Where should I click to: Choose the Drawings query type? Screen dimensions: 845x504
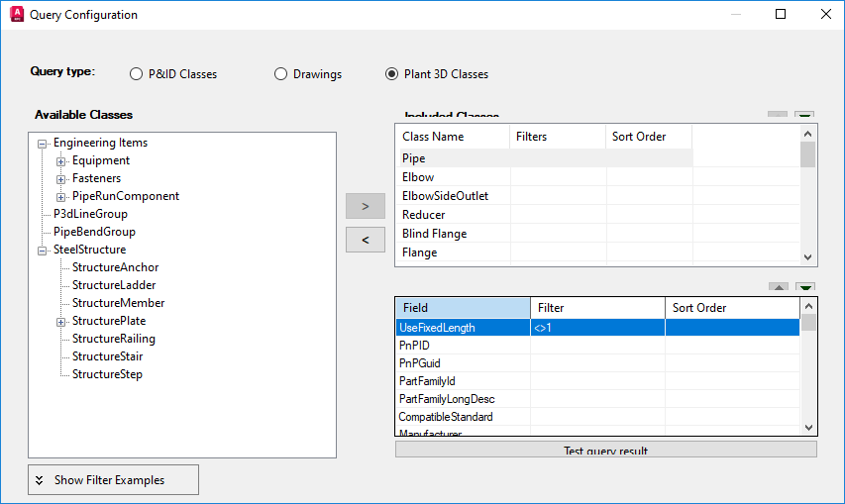coord(281,74)
